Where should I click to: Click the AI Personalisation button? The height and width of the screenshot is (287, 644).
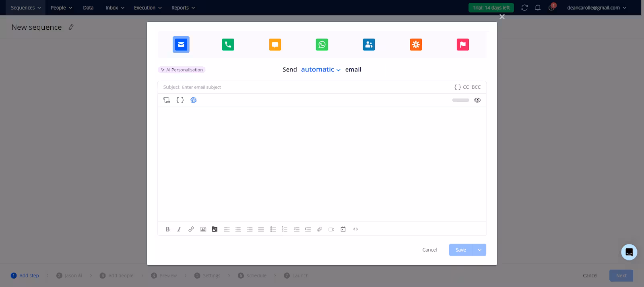click(x=182, y=70)
